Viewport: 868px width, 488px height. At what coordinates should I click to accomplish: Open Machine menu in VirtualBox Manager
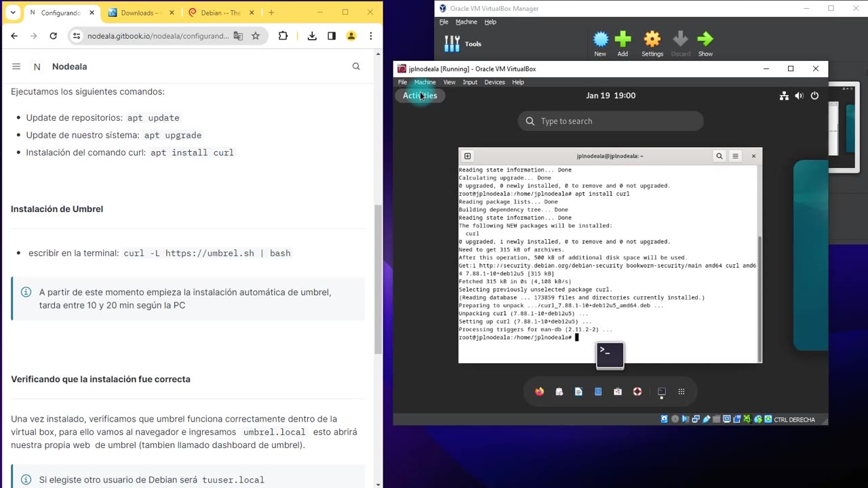pos(466,22)
